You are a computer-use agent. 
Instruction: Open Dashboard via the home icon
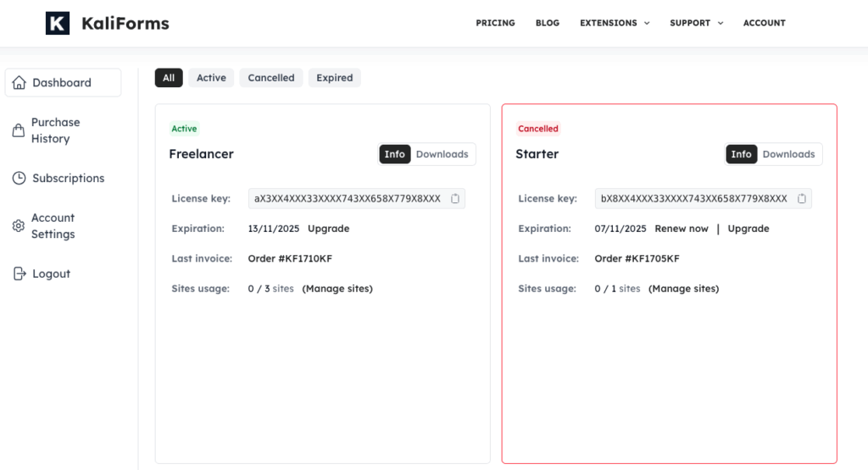(19, 82)
